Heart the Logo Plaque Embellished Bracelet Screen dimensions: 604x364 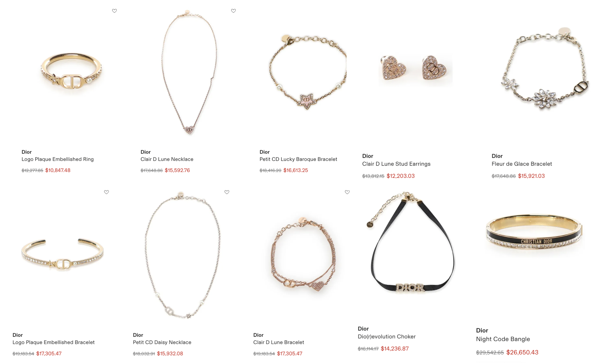coord(107,192)
